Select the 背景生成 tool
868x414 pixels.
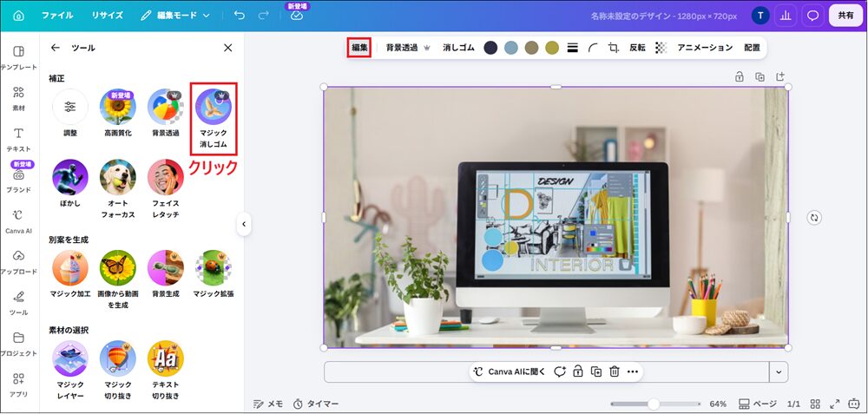[166, 274]
